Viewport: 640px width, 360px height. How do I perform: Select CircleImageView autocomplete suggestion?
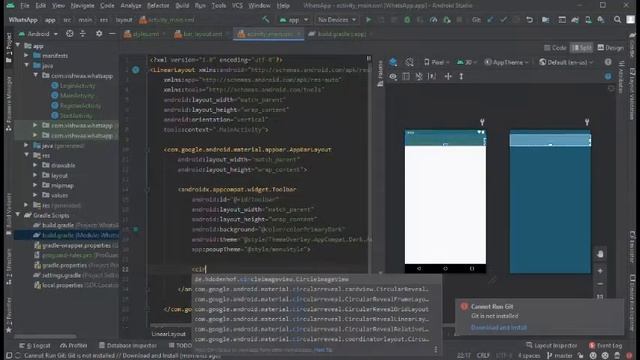316,280
